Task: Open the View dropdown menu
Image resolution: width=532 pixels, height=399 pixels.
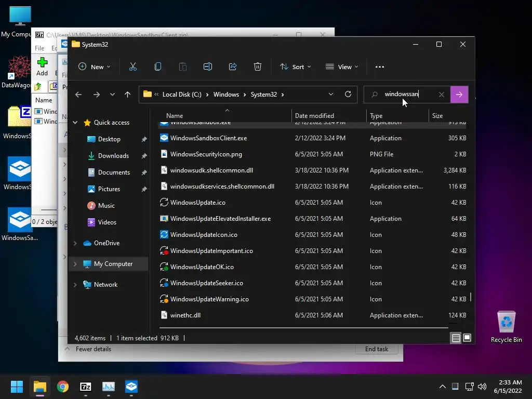Action: (342, 67)
